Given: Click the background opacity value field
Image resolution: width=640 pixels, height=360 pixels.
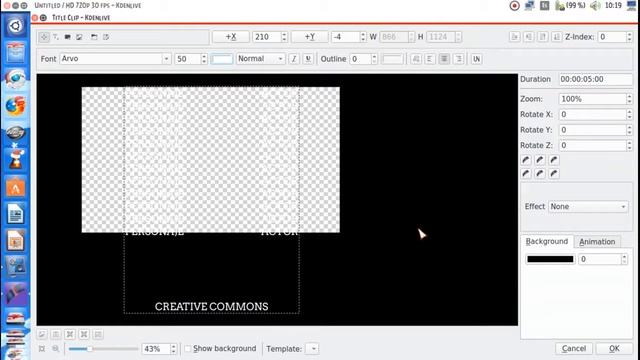Looking at the screenshot, I should [x=600, y=259].
